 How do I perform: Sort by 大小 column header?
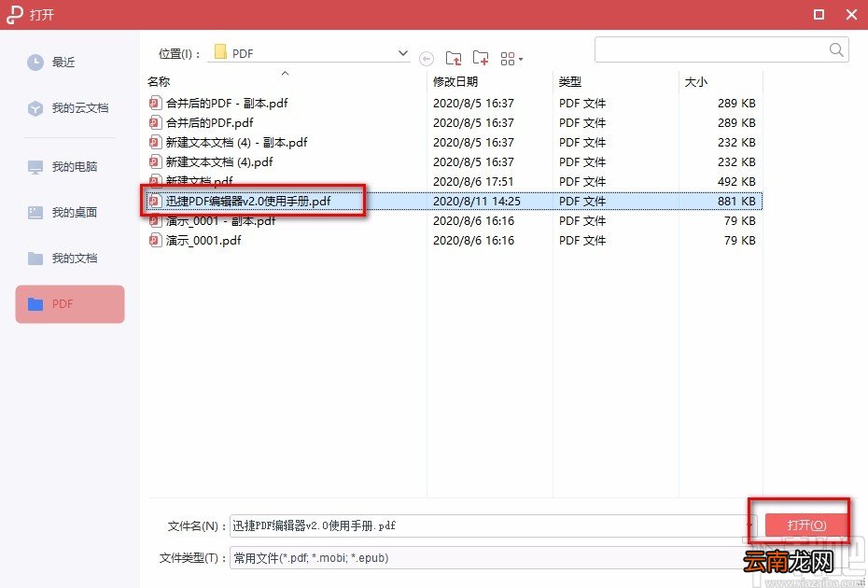pyautogui.click(x=696, y=82)
